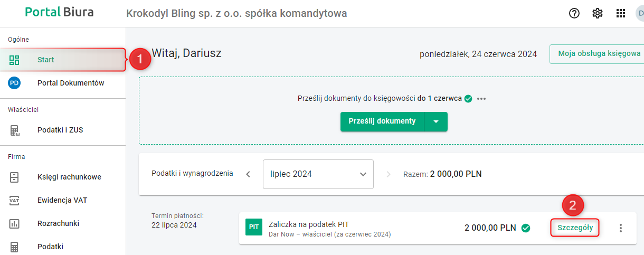
Task: Expand the Prześlij dokumenty arrow dropdown
Action: [436, 121]
